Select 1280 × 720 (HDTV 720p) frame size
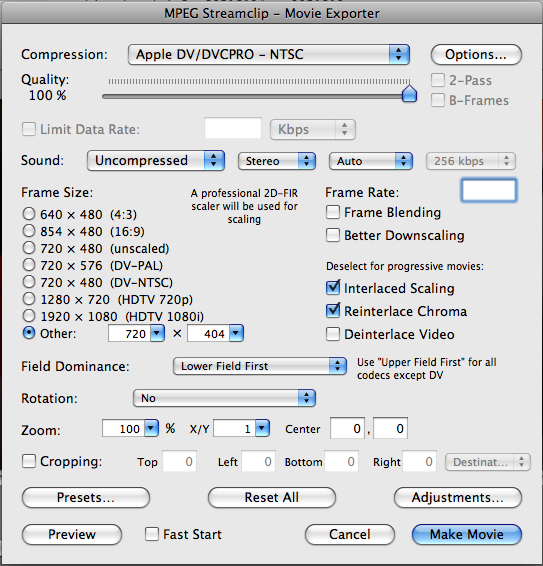The width and height of the screenshot is (543, 566). (x=29, y=299)
